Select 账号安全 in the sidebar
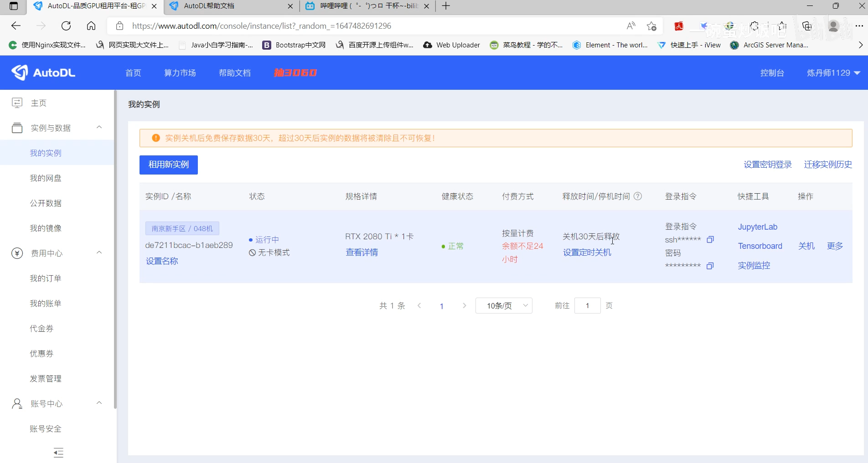 (57, 429)
